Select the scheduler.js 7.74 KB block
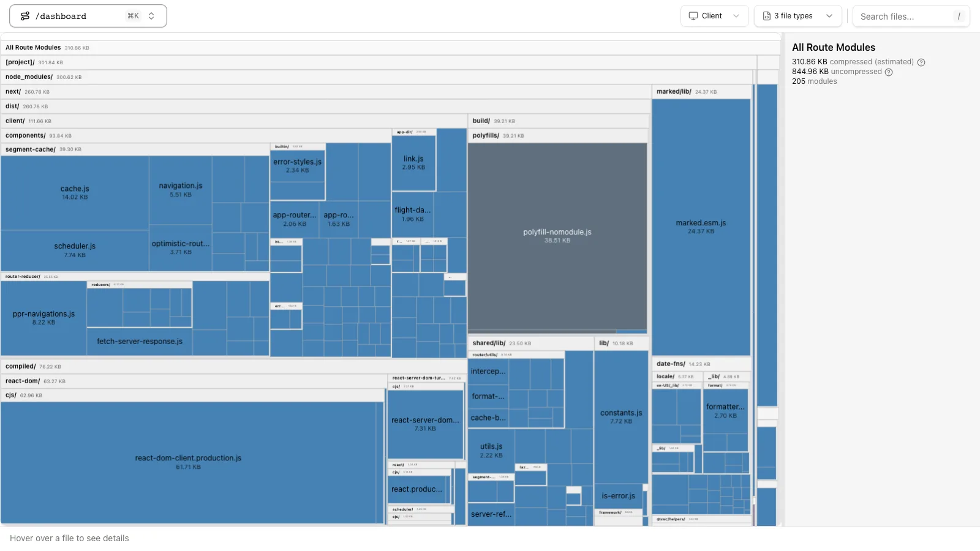This screenshot has width=980, height=551. click(x=75, y=250)
